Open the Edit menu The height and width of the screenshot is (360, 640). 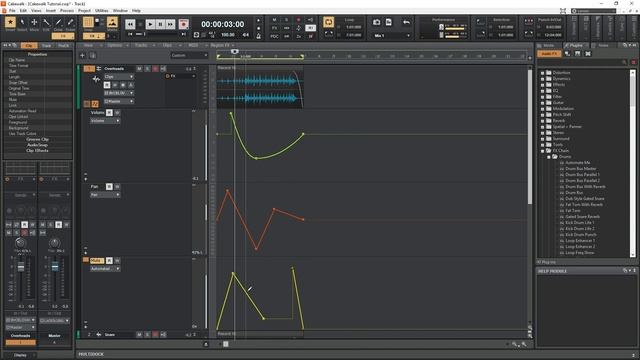pos(23,11)
